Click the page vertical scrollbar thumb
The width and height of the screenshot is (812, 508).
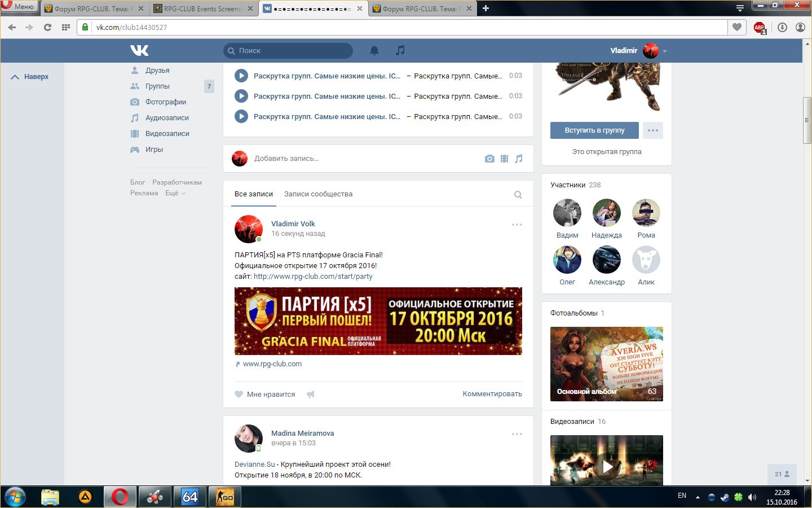807,121
